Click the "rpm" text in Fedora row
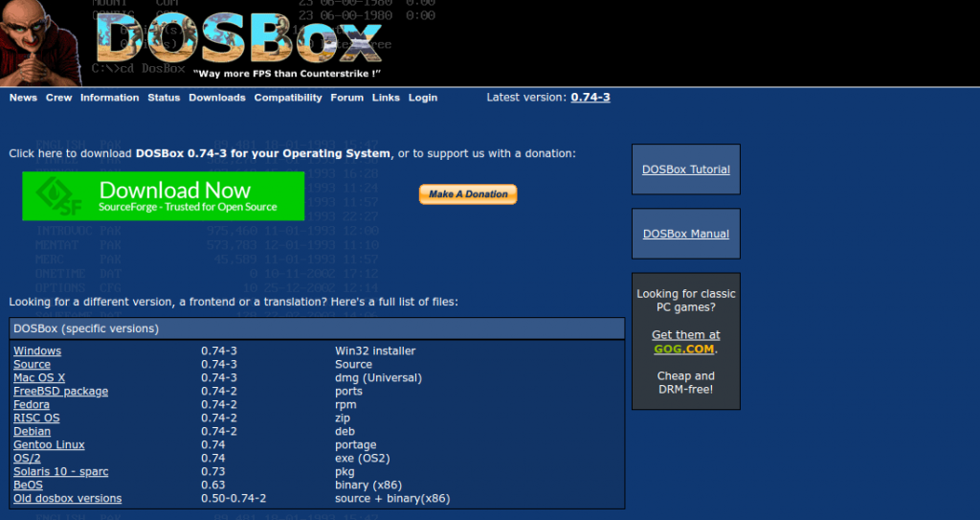Screen dimensions: 980x520 pos(345,405)
